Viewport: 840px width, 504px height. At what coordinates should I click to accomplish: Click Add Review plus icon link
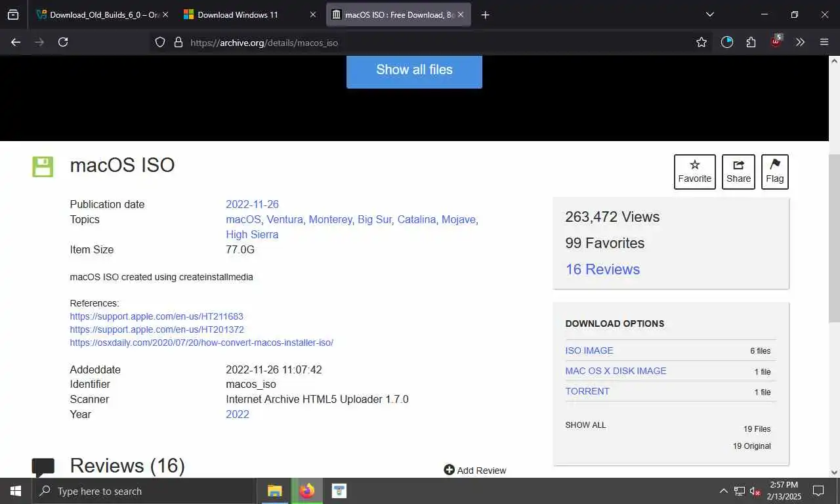pyautogui.click(x=475, y=470)
